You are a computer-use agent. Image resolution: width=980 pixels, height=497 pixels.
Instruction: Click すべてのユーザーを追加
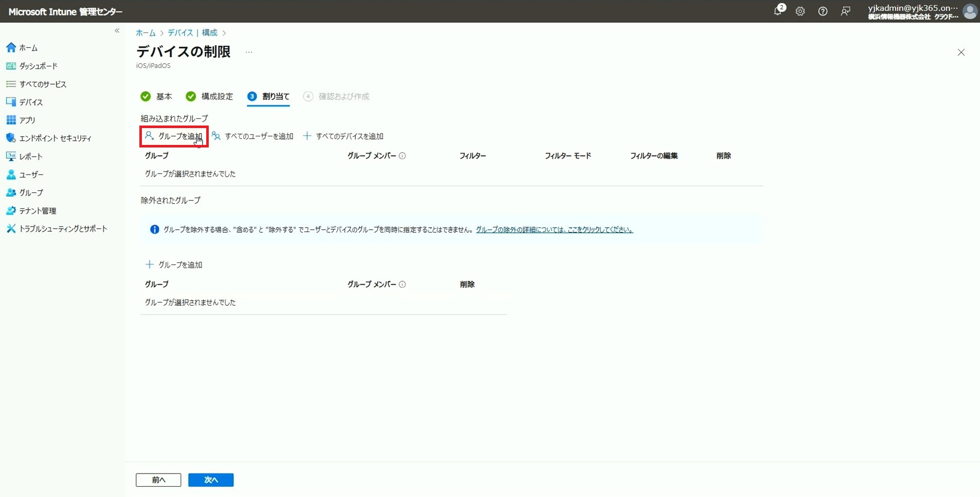(253, 136)
